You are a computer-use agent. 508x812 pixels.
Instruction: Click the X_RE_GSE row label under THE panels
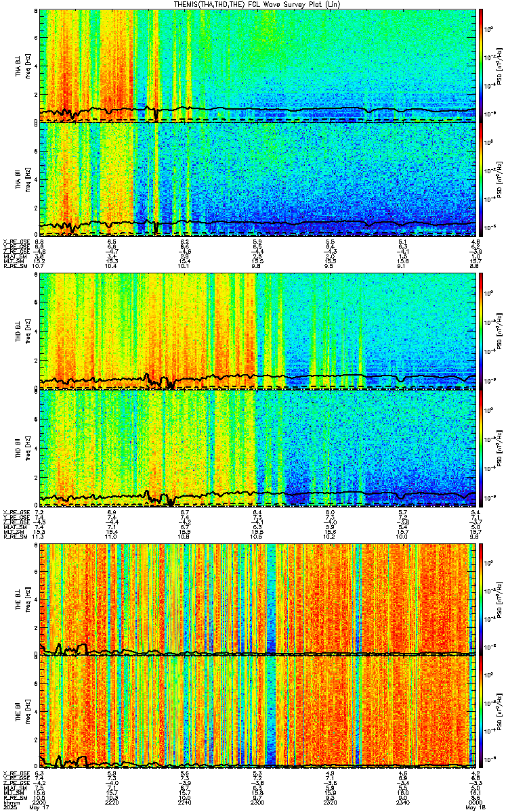coord(16,773)
